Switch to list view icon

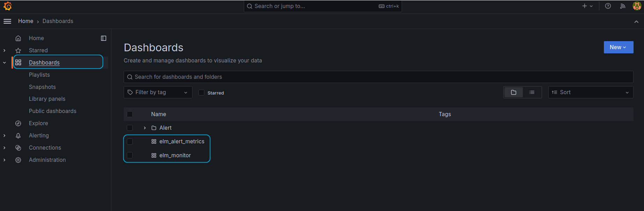[x=532, y=92]
